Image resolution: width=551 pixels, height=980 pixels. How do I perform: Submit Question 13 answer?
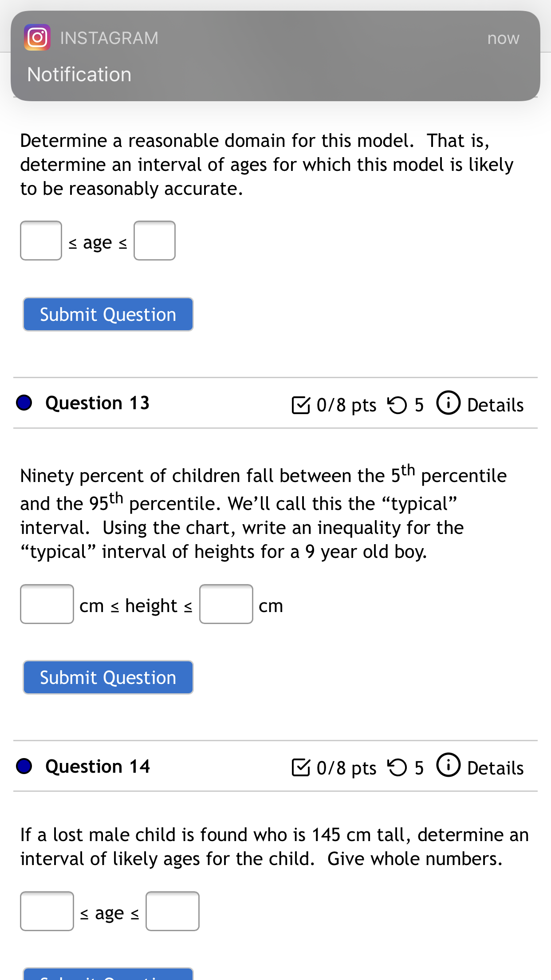click(108, 677)
